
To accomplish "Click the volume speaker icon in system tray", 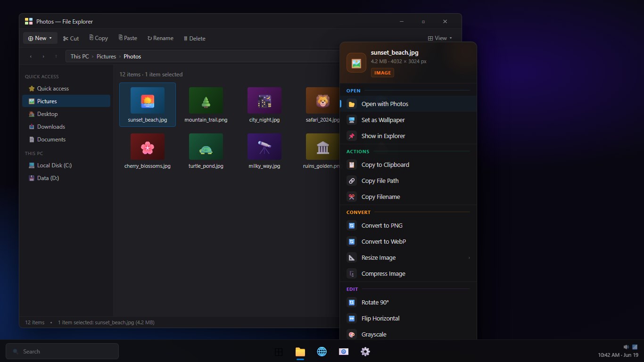I will (x=626, y=347).
